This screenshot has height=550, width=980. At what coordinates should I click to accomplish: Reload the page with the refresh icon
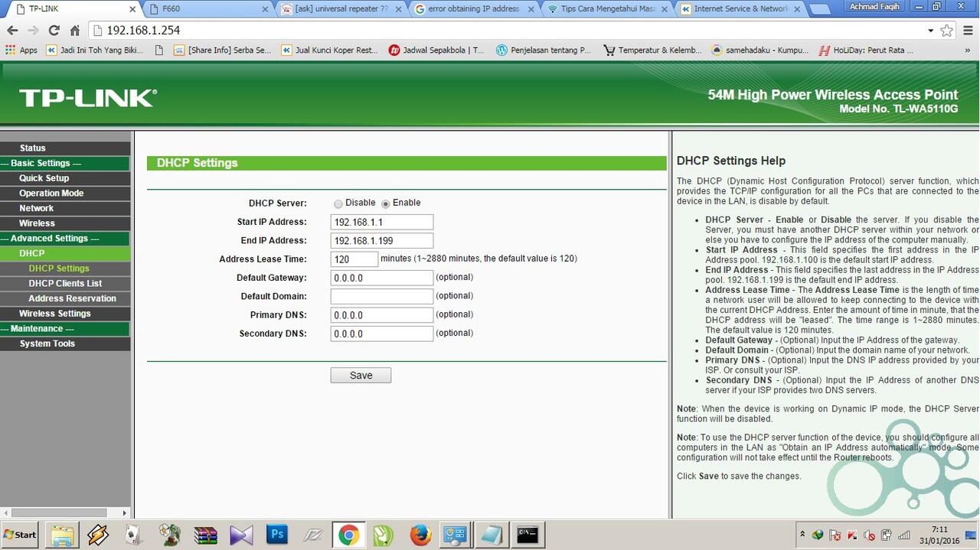coord(54,31)
